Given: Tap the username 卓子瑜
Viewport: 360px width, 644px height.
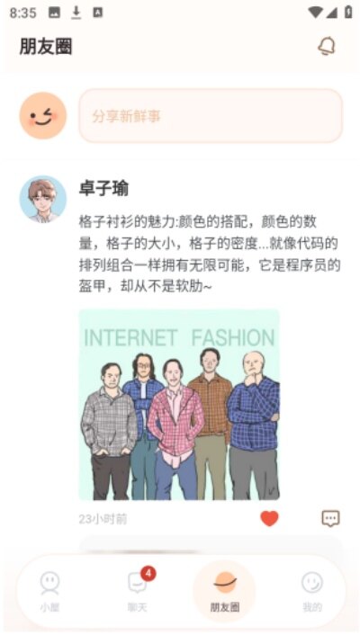Looking at the screenshot, I should point(104,189).
